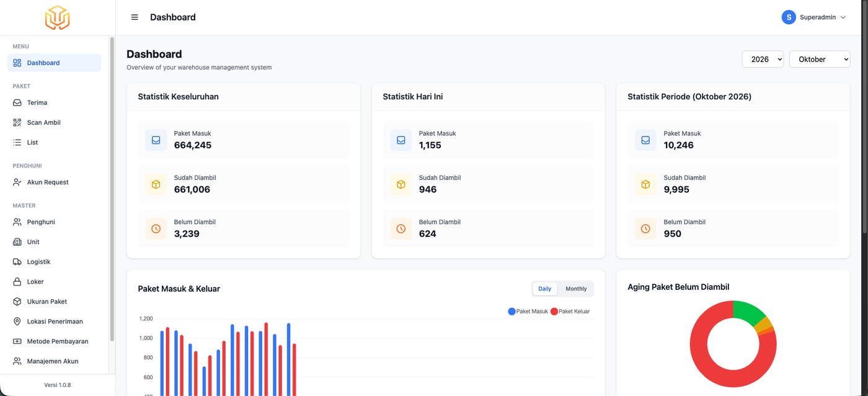868x396 pixels.
Task: Click Belum Diambil clock in Statistik Keseluruhan
Action: click(x=156, y=228)
